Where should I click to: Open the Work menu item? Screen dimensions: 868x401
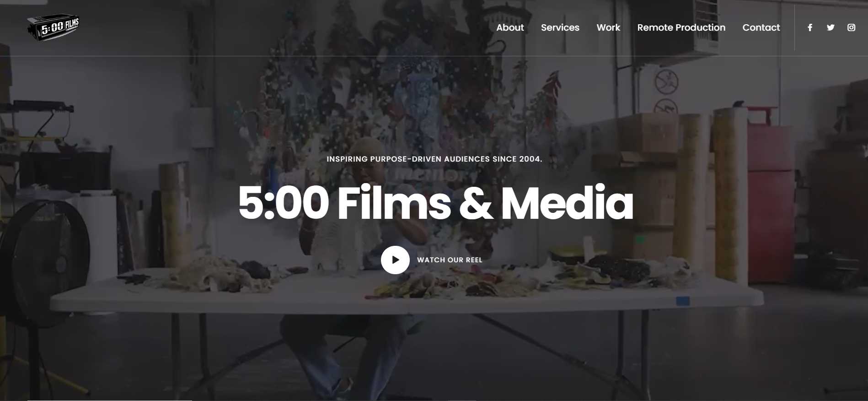[x=608, y=27]
